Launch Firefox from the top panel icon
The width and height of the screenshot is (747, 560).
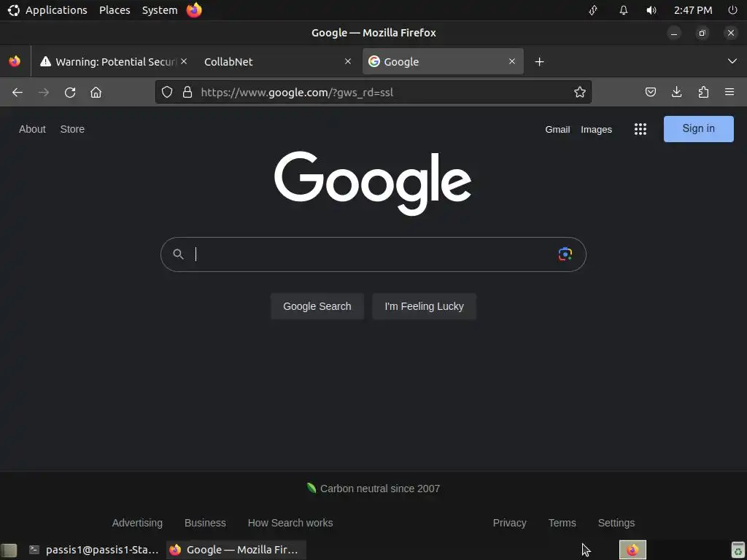coord(194,10)
